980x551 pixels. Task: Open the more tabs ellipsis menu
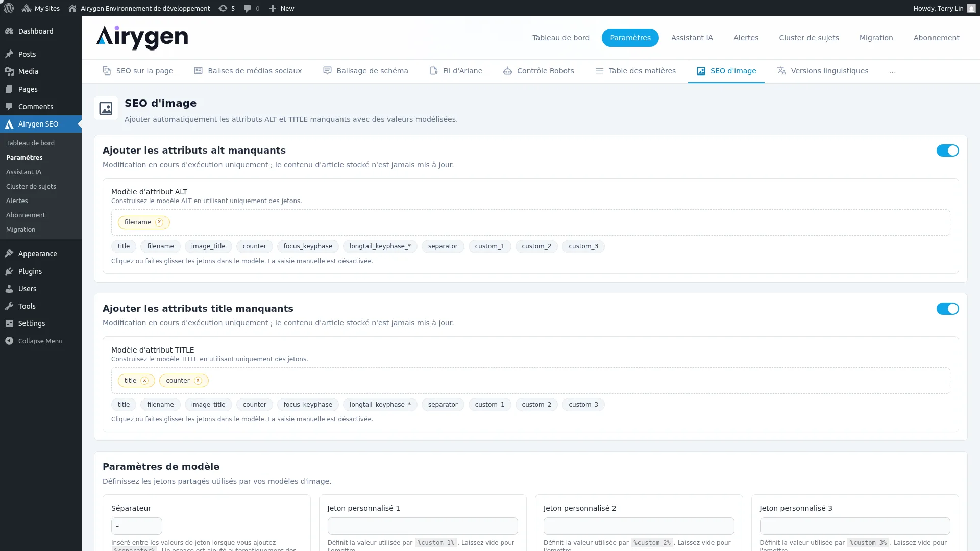[x=892, y=71]
